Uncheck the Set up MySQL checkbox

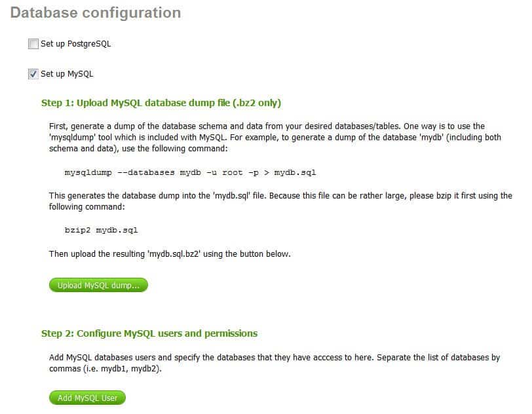[x=33, y=74]
